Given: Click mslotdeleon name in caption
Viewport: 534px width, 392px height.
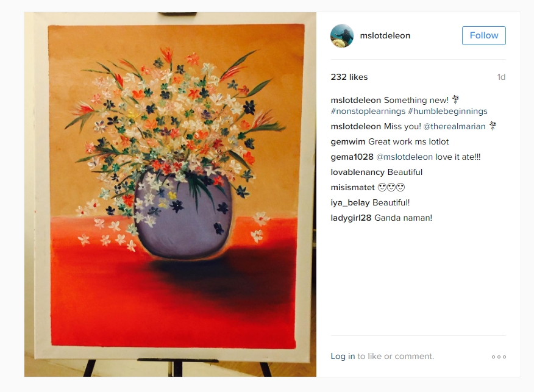Looking at the screenshot, I should (355, 100).
